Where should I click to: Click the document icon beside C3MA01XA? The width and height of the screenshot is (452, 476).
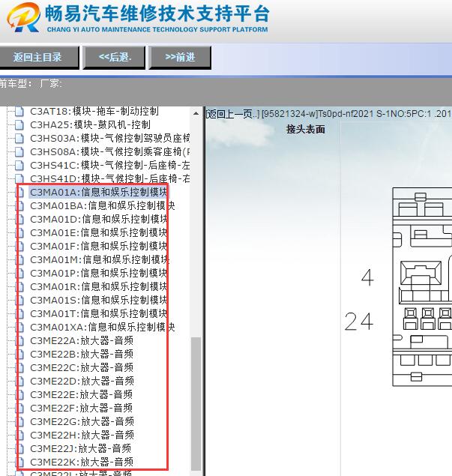click(x=20, y=328)
